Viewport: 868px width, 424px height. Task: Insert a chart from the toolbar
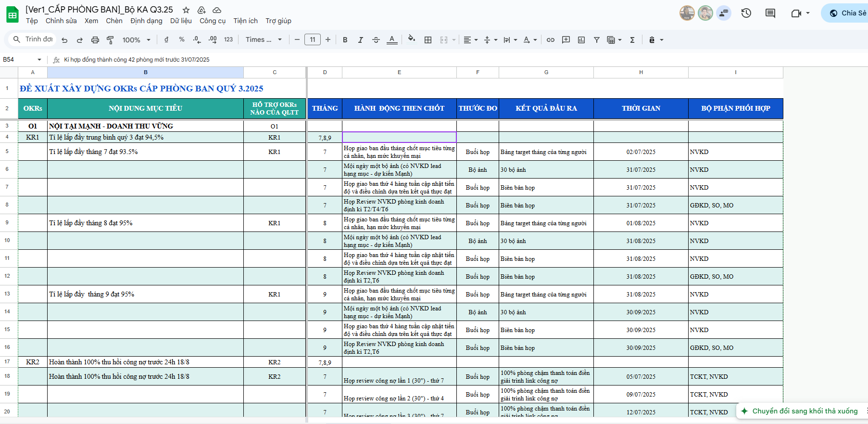[x=581, y=40]
